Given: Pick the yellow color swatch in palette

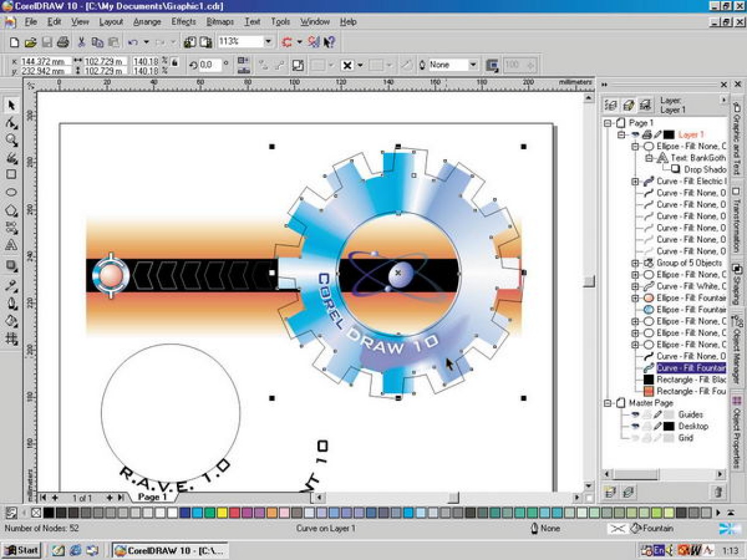Looking at the screenshot, I should 222,513.
